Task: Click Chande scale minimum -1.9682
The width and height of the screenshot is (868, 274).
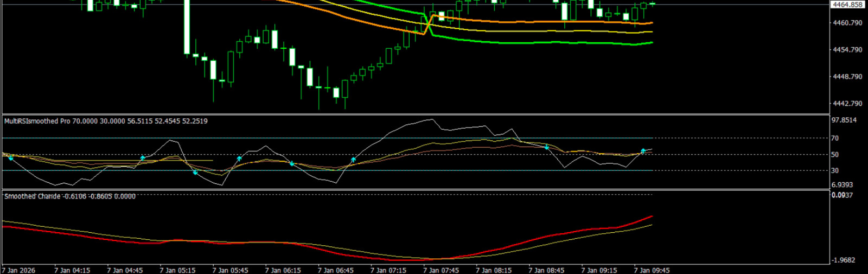Action: pyautogui.click(x=844, y=260)
